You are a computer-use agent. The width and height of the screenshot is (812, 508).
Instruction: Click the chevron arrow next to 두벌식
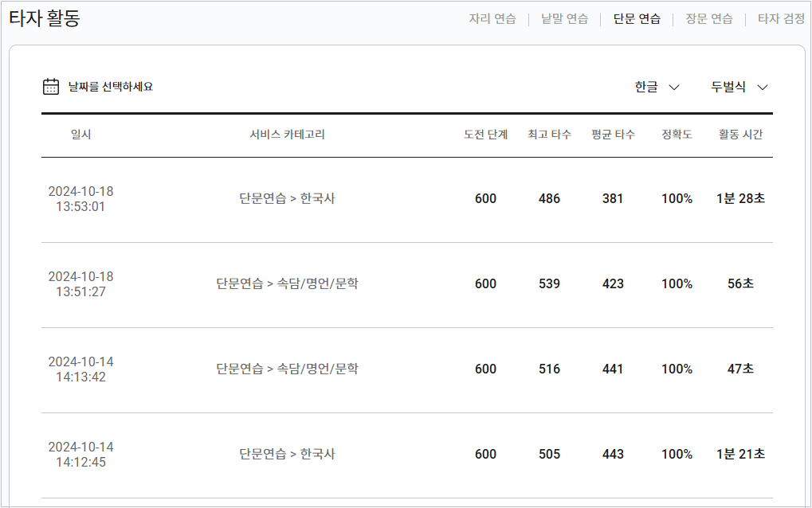click(x=763, y=88)
